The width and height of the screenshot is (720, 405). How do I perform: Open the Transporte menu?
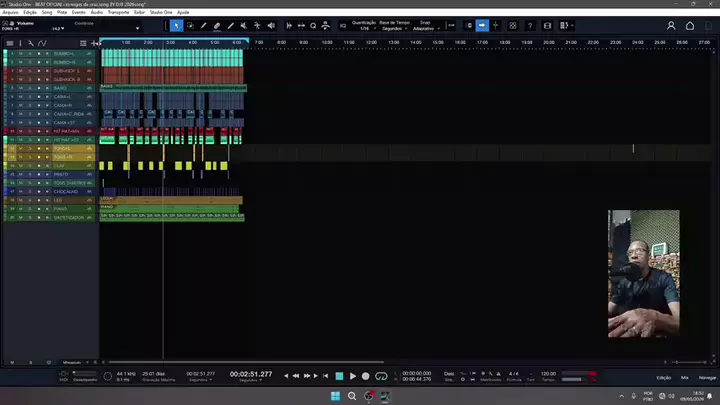[120, 12]
